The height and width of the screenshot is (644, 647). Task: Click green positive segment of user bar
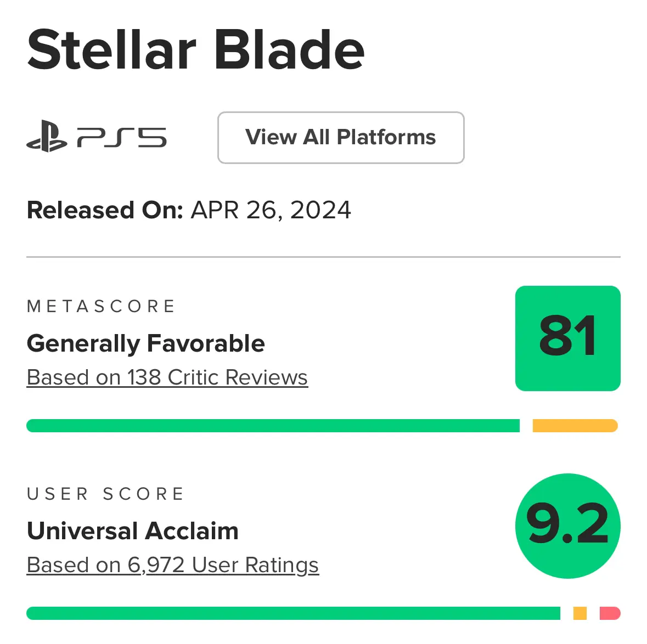pyautogui.click(x=294, y=613)
